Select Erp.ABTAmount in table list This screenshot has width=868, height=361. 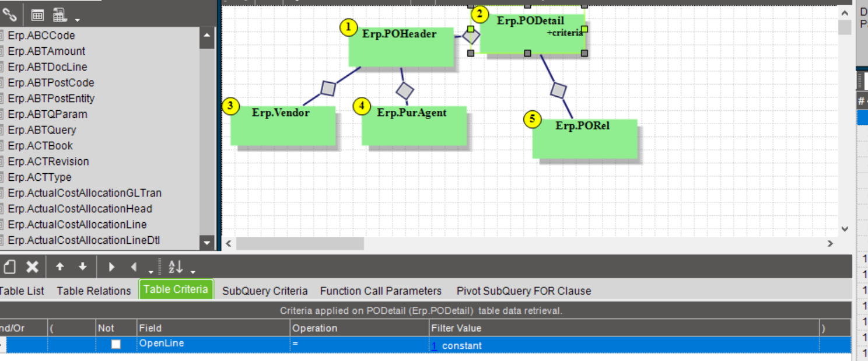tap(47, 51)
